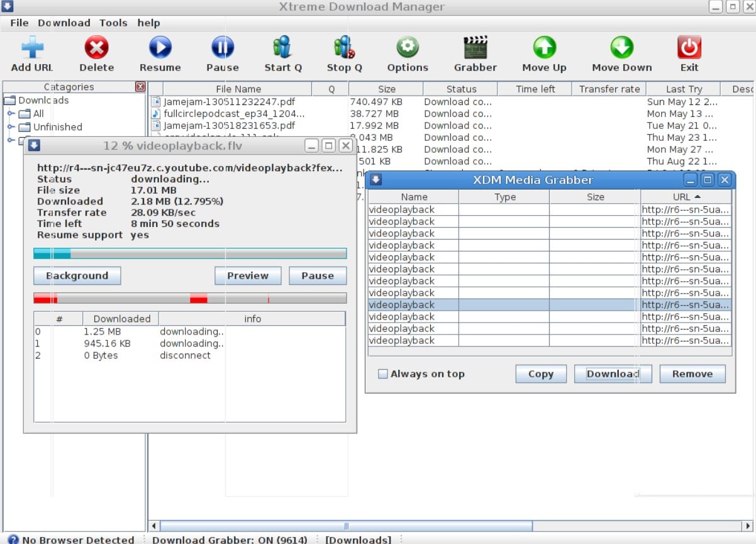Click the videoplayback.flv dialog title icon
Screen dimensions: 756x544
coord(34,146)
